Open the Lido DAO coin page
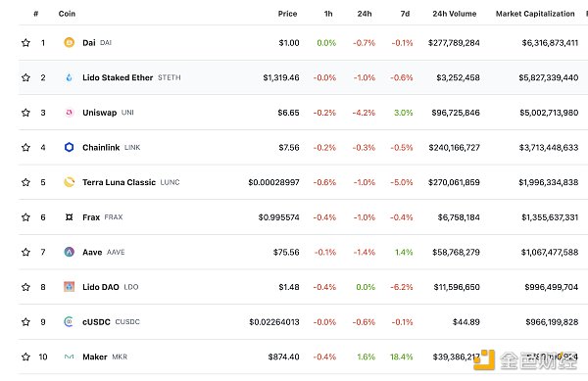 coord(101,287)
